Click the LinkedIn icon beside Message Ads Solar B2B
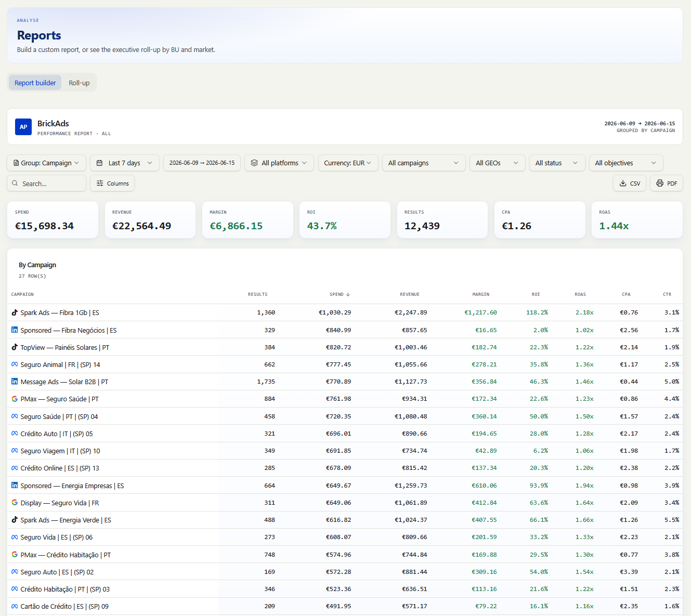 (x=15, y=382)
